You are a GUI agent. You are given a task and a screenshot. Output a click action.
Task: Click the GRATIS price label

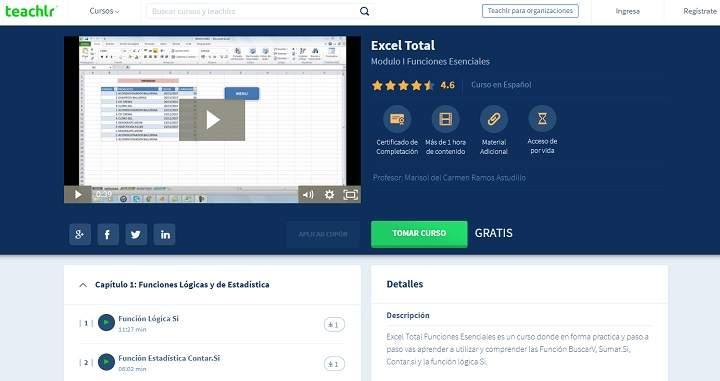pos(494,233)
